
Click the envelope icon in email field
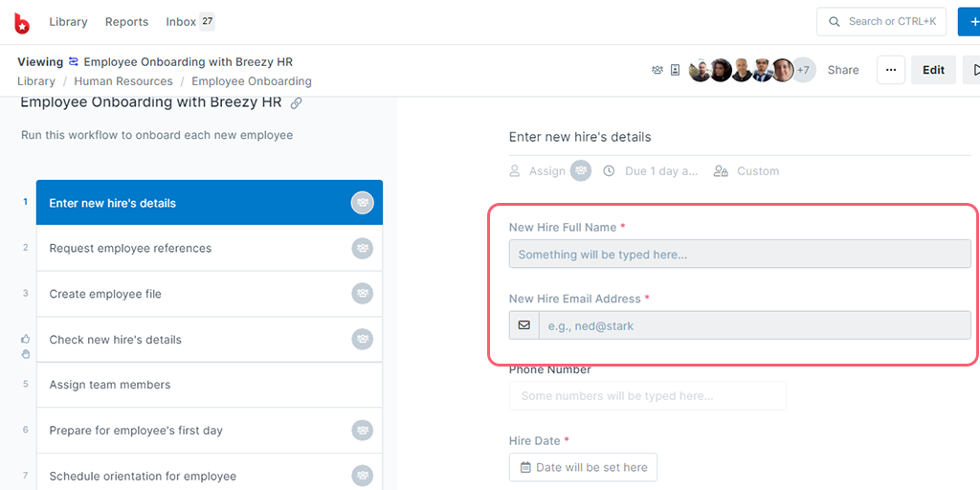pyautogui.click(x=524, y=325)
